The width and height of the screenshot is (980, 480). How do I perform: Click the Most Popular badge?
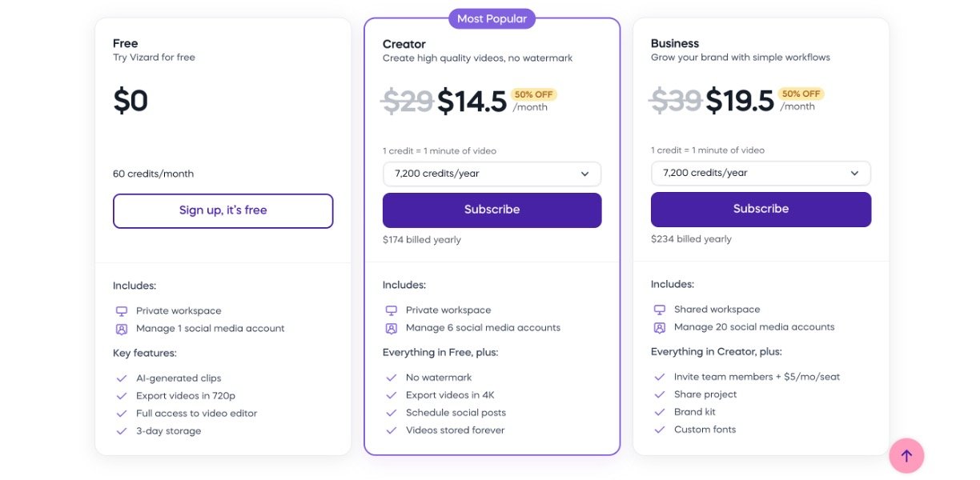tap(492, 18)
